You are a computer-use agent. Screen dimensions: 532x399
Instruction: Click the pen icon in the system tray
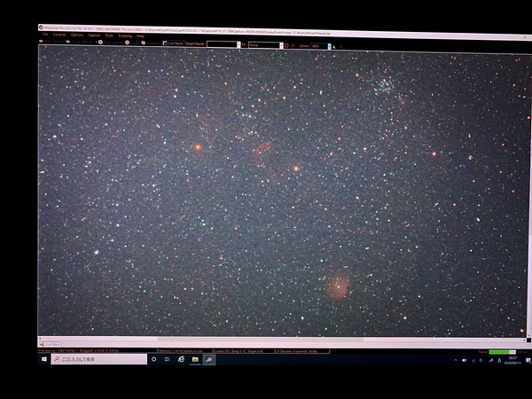(490, 360)
